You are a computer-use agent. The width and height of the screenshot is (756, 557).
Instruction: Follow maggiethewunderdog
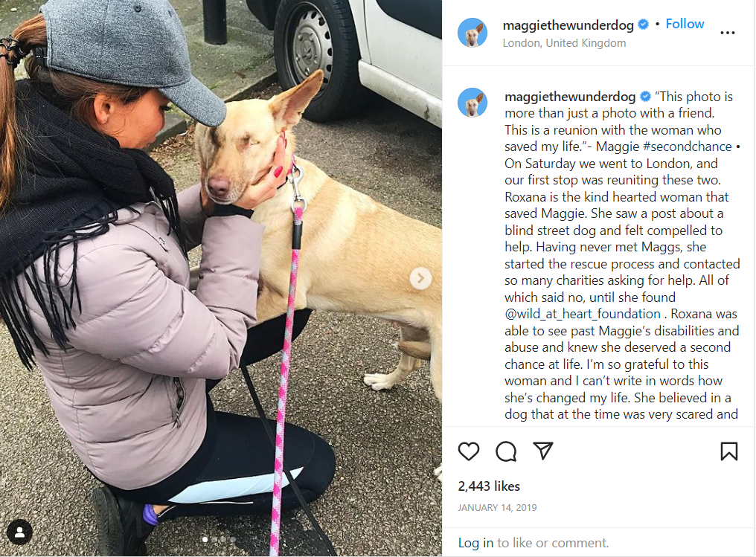tap(685, 24)
